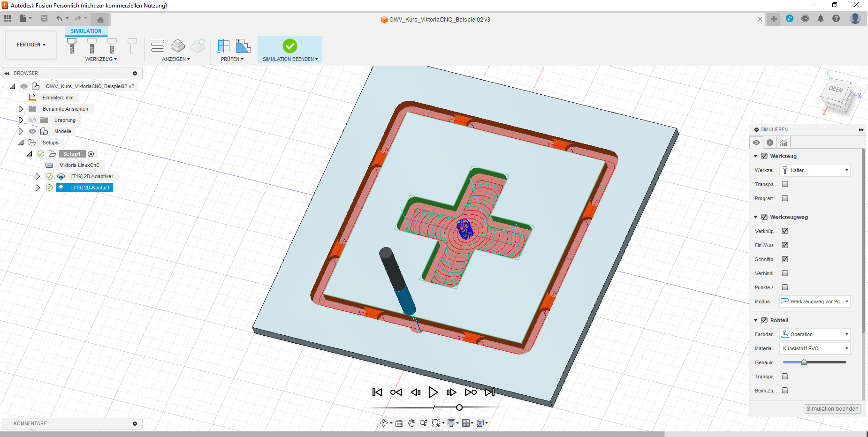The height and width of the screenshot is (437, 868).
Task: Open the Material dropdown showing Kunststoff PVC
Action: (815, 348)
